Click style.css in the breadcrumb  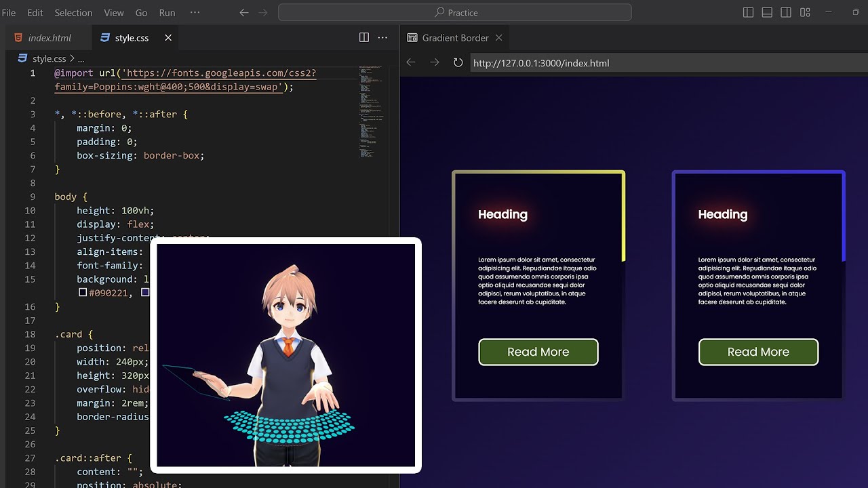tap(49, 59)
